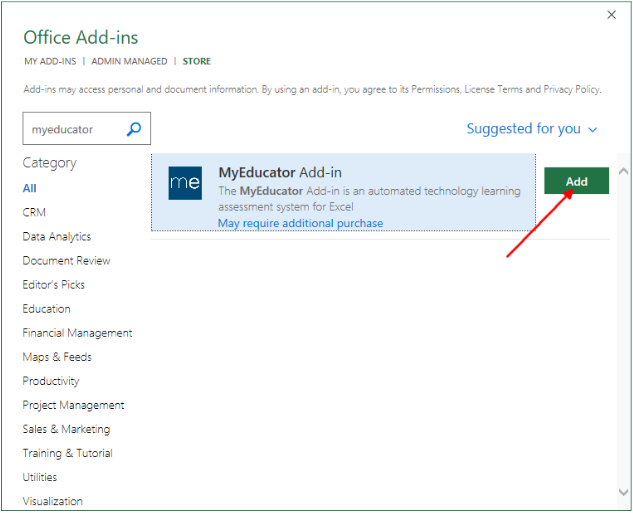Choose the Document Review category
The width and height of the screenshot is (633, 513).
point(66,261)
